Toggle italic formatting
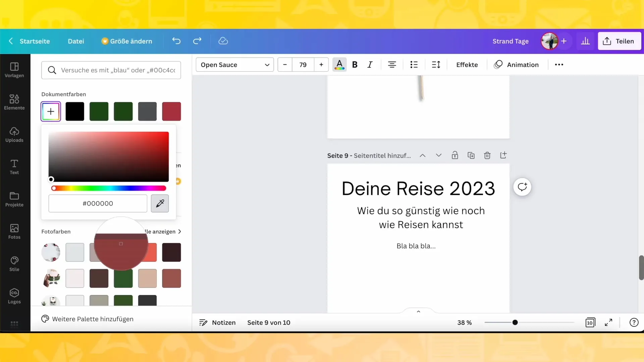 (370, 65)
